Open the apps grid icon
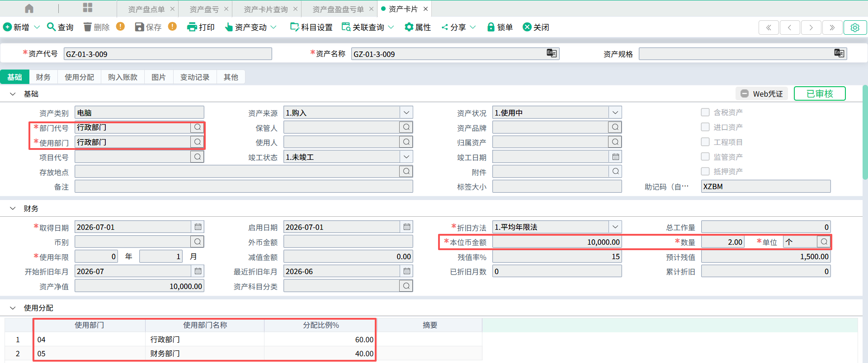 [88, 8]
